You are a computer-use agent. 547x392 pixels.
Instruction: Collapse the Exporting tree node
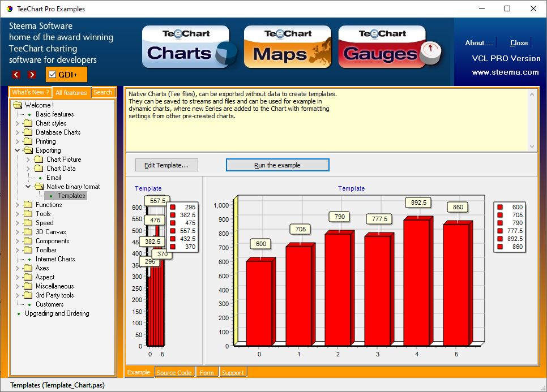[x=18, y=150]
